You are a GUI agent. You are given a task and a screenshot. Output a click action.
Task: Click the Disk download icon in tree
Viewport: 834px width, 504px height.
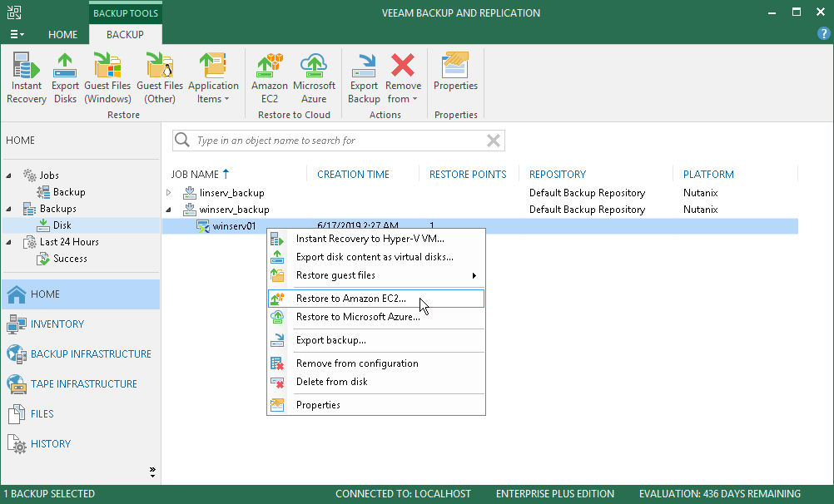pyautogui.click(x=43, y=225)
